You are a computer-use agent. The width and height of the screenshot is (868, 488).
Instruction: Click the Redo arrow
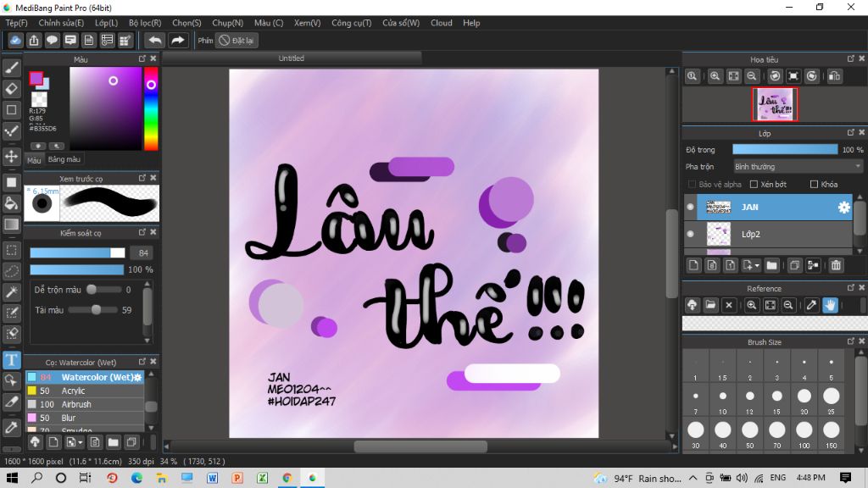[x=178, y=41]
